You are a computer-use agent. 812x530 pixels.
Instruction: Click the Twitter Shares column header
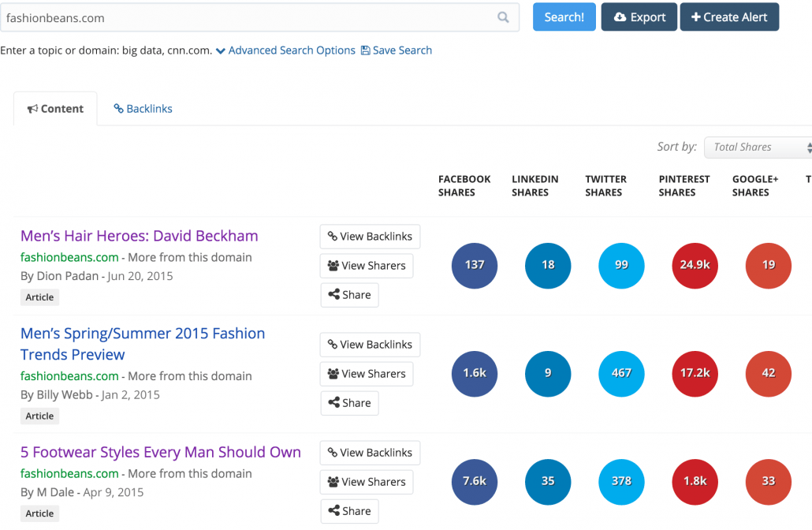pos(606,185)
